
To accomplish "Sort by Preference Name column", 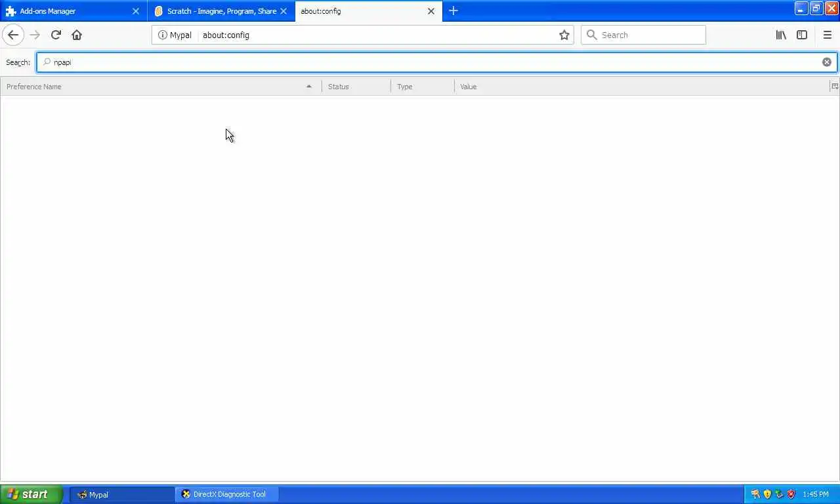I will 161,87.
